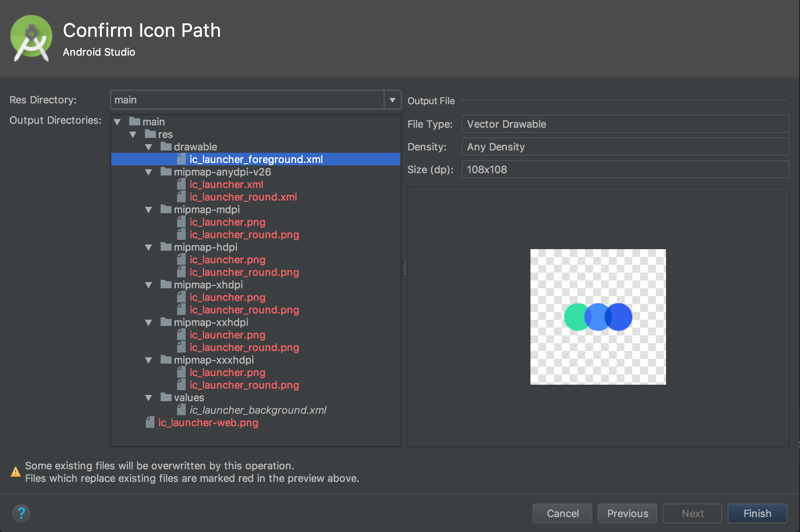
Task: Select ic_launcher.png under mipmap-xhdpi
Action: click(x=227, y=297)
